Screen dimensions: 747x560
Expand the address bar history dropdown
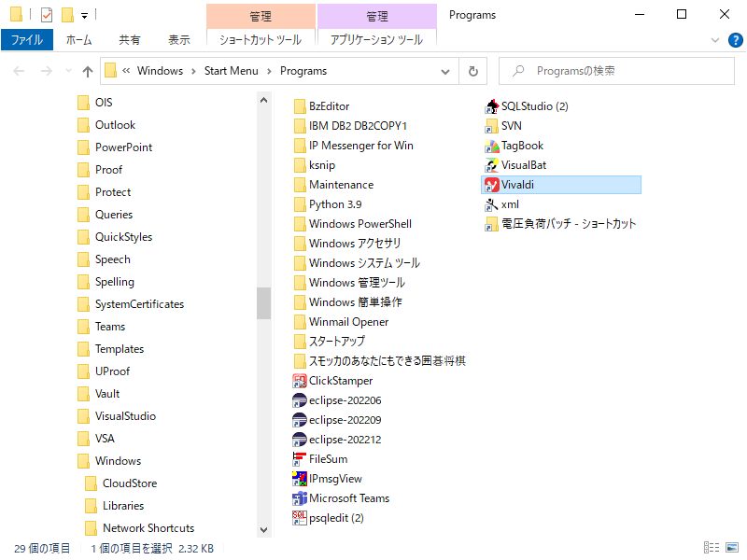pyautogui.click(x=445, y=72)
